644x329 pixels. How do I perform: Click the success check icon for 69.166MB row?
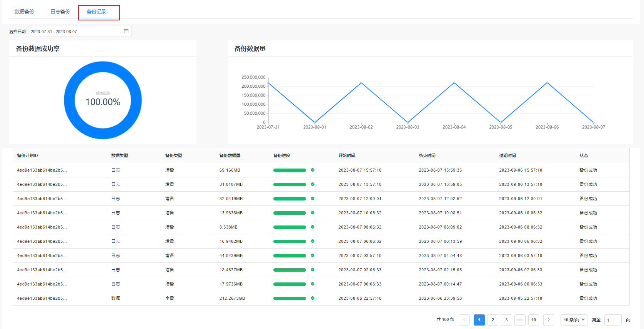tap(313, 170)
